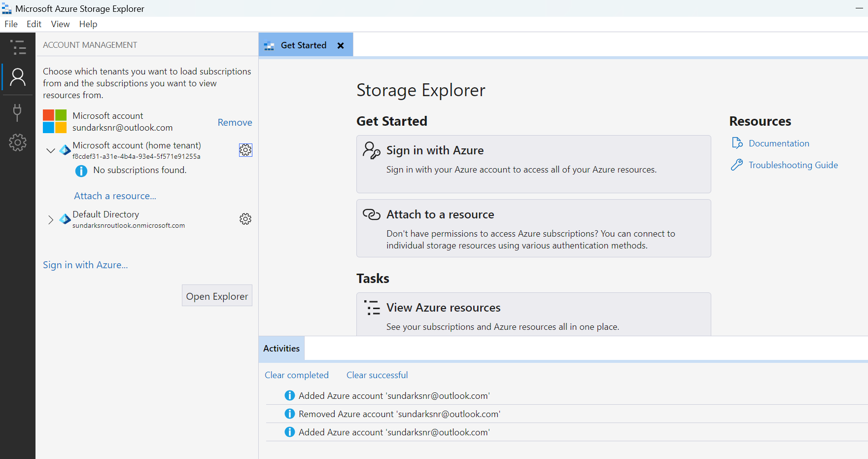Click the 'No subscriptions found.' message
The height and width of the screenshot is (459, 868).
click(140, 170)
